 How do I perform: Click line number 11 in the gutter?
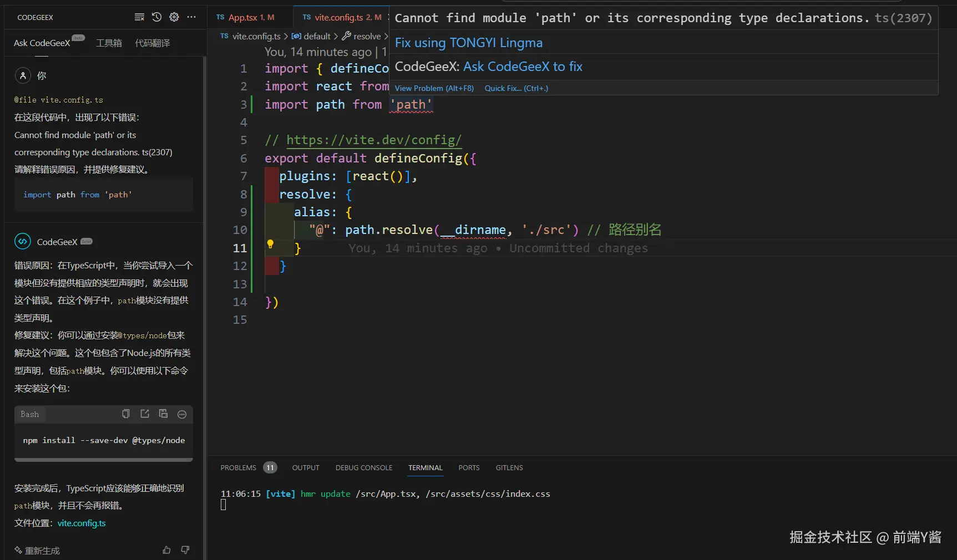click(x=240, y=248)
